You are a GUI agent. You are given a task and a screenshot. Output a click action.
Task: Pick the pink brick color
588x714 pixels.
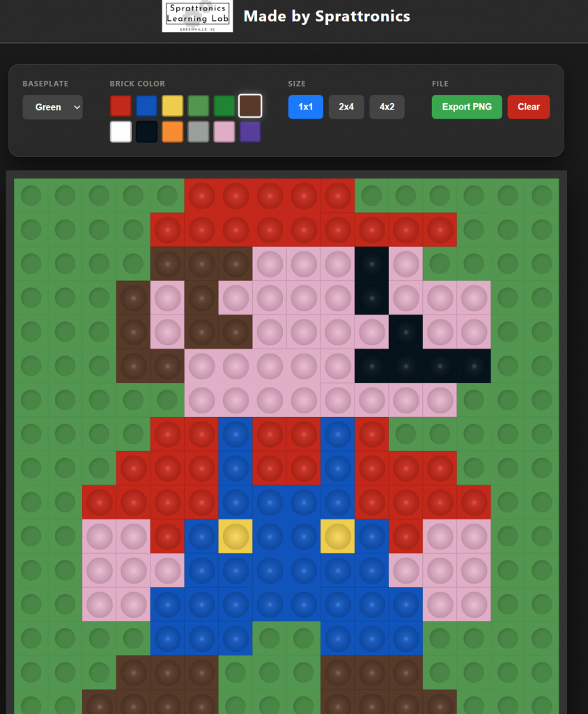224,132
